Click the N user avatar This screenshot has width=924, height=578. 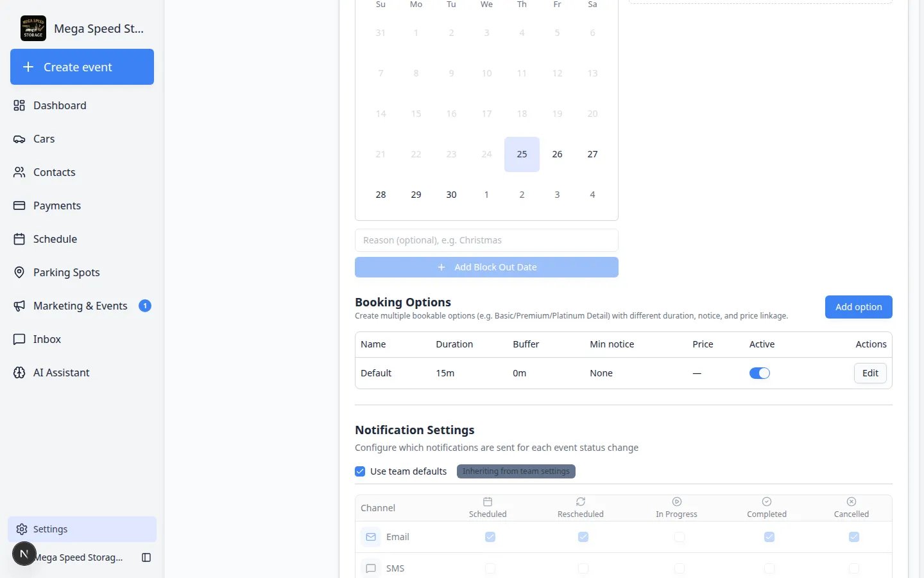click(24, 554)
